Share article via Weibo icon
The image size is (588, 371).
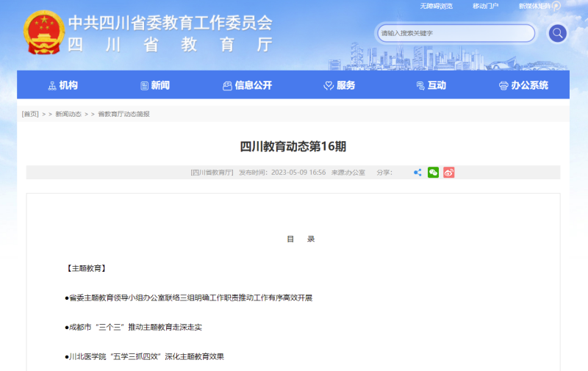coord(449,173)
